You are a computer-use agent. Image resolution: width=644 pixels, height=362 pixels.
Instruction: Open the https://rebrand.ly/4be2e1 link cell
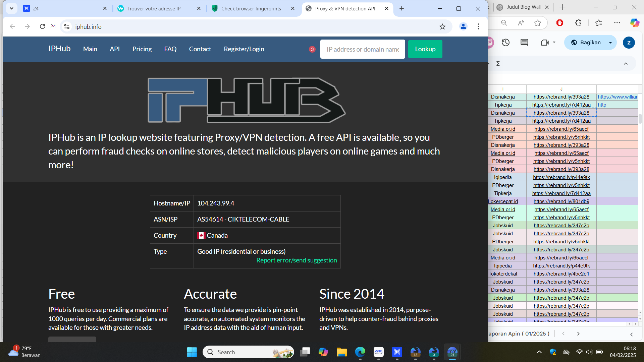click(x=561, y=274)
